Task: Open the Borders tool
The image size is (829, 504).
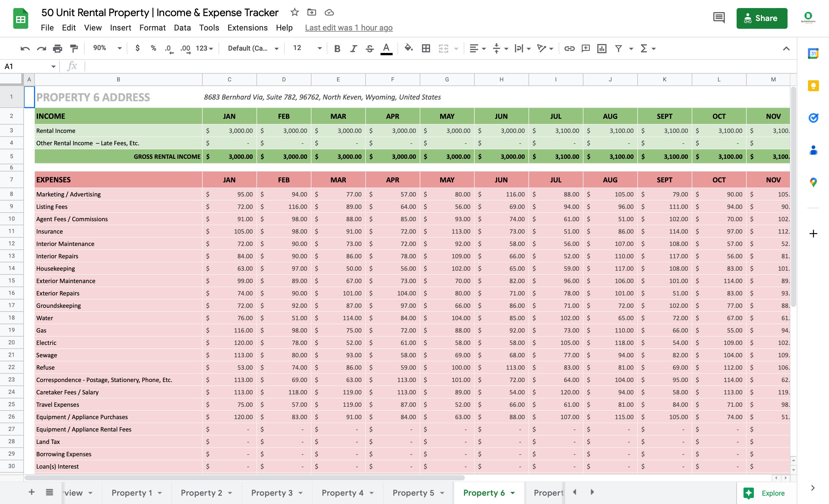Action: click(x=426, y=49)
